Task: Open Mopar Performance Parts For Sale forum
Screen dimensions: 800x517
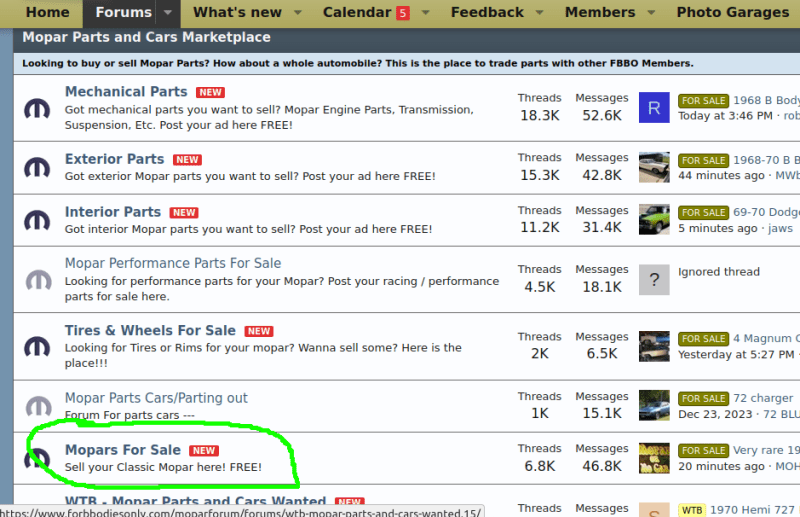Action: tap(173, 263)
